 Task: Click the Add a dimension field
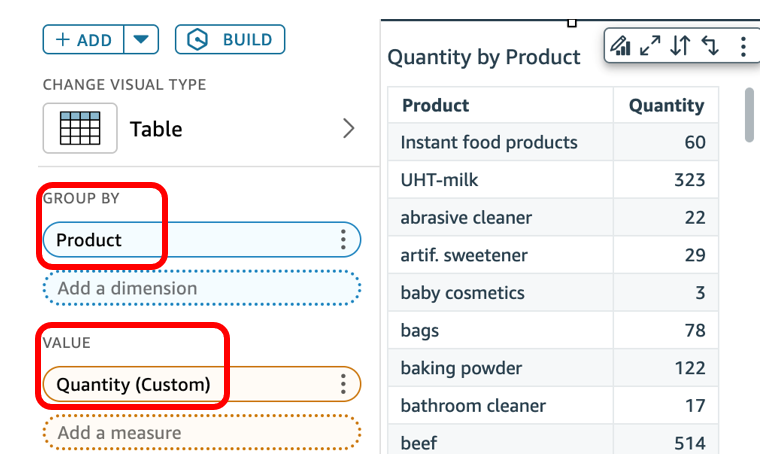(x=201, y=288)
